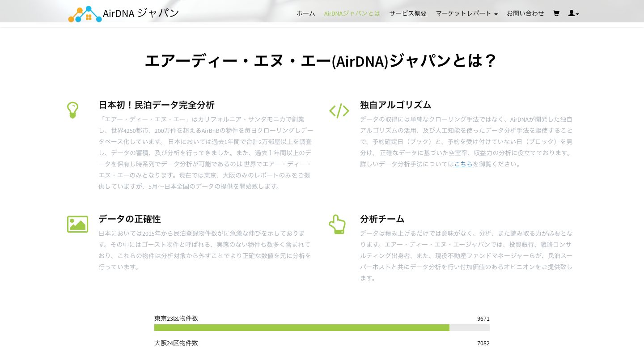Viewport: 644px width, 348px height.
Task: Click the green lightbulb icon
Action: click(73, 110)
